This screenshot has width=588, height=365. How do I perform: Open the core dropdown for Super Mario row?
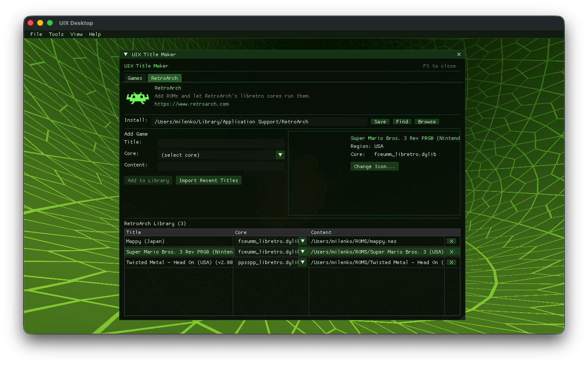302,252
